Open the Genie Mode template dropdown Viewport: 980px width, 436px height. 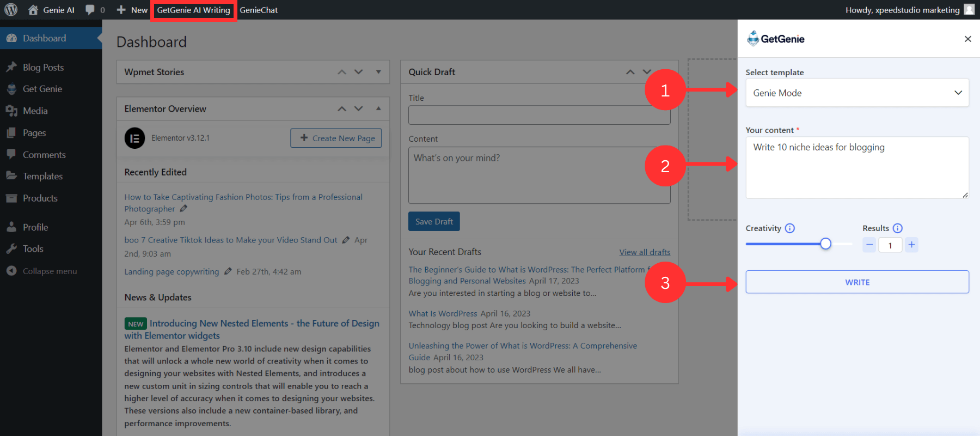tap(857, 93)
